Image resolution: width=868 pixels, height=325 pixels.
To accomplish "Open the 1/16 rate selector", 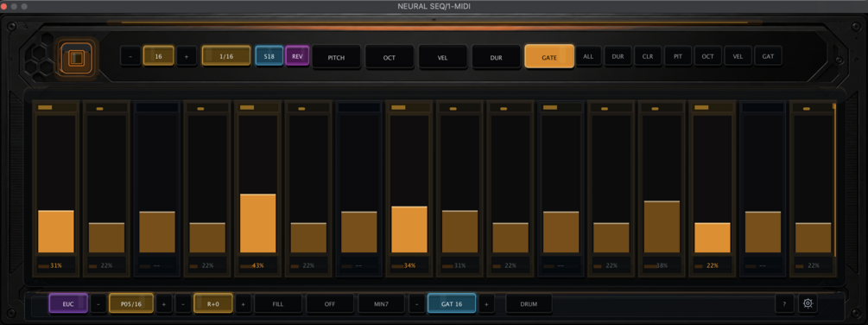I will point(226,56).
